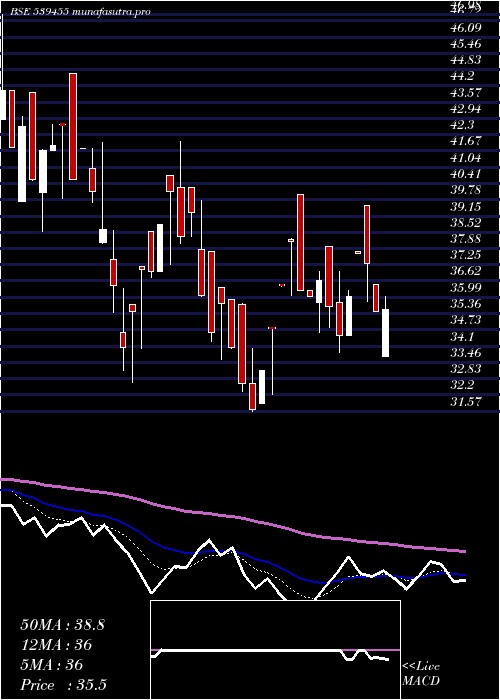This screenshot has width=500, height=700.
Task: Click the BSE 539455 munafasutra.pro title
Action: pos(79,12)
